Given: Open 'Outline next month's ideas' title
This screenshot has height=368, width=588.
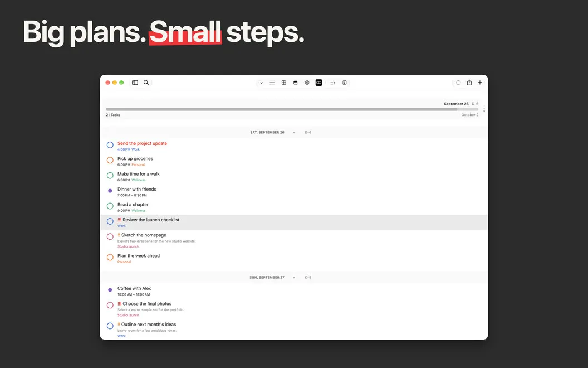Looking at the screenshot, I should 149,325.
